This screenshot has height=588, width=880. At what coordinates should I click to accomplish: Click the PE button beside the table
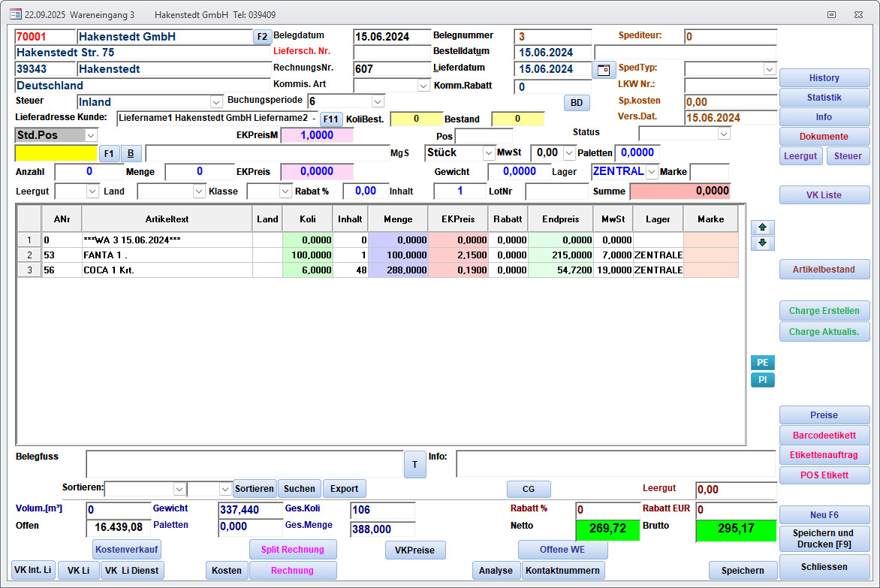tap(762, 363)
